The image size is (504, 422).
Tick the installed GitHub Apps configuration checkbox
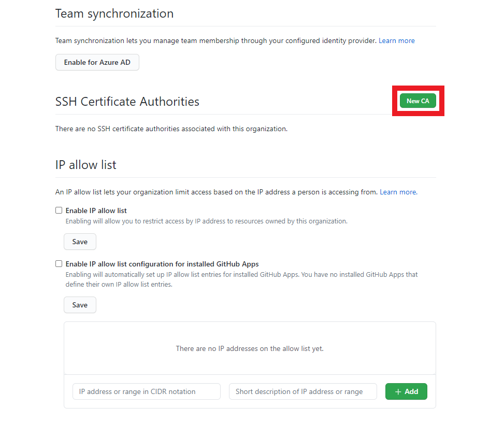click(x=59, y=263)
